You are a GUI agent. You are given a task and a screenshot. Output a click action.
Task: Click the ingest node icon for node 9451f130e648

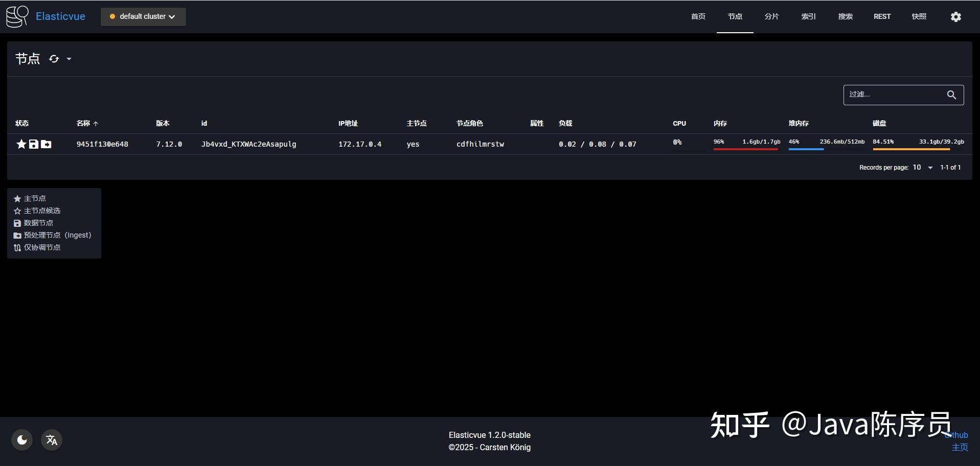(46, 144)
